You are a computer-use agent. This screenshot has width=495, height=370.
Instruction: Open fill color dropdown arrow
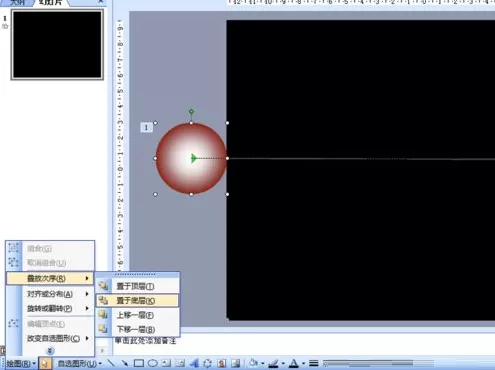tap(263, 363)
